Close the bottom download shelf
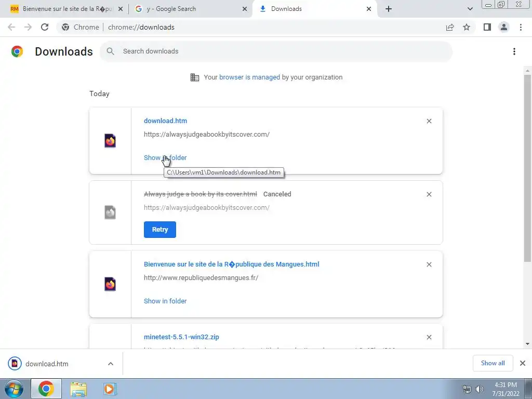Viewport: 532px width, 399px height. click(x=523, y=363)
